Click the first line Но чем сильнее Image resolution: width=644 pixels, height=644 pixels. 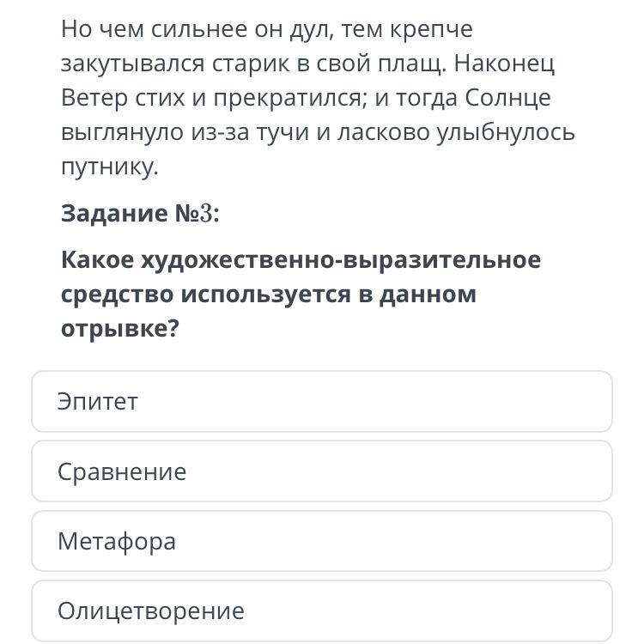point(266,29)
